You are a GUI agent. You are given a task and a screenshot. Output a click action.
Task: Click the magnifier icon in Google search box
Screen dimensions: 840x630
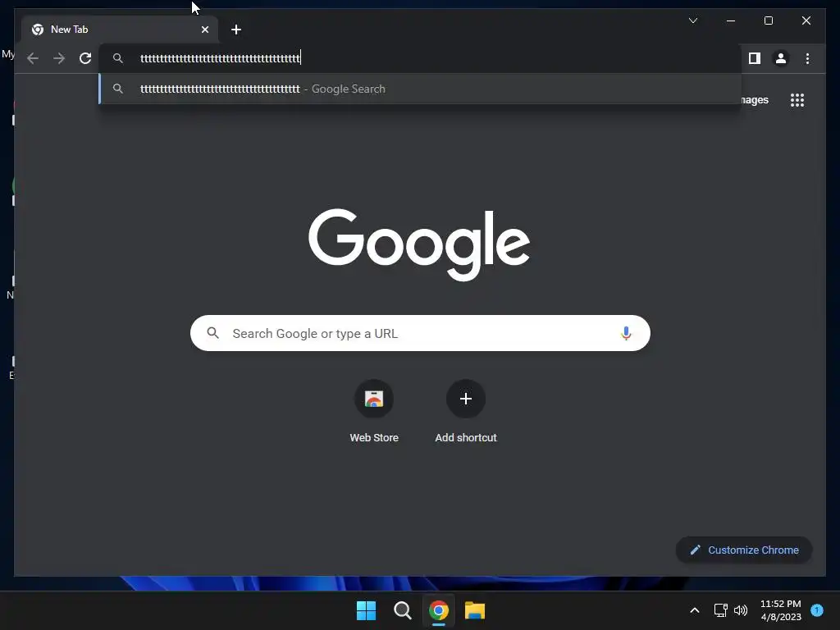(212, 333)
